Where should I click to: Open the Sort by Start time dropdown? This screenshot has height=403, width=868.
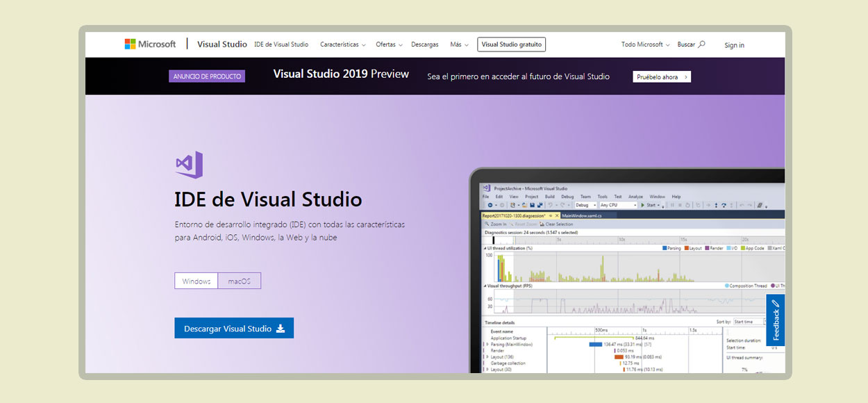[x=750, y=322]
